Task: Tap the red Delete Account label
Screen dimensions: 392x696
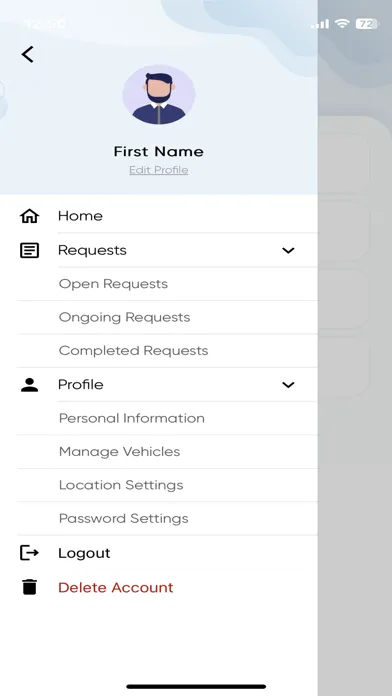Action: (x=115, y=587)
